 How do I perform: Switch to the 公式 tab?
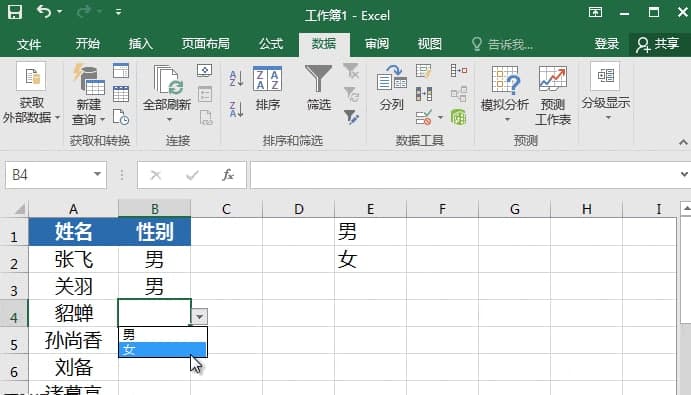point(271,44)
